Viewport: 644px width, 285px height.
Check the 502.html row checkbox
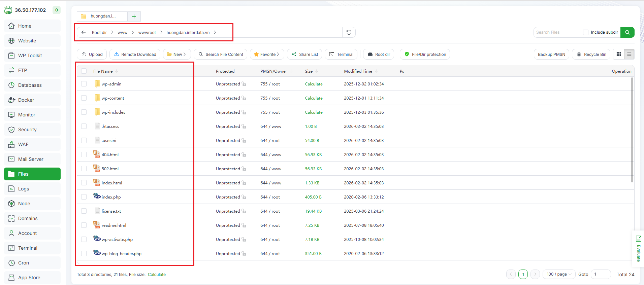84,169
